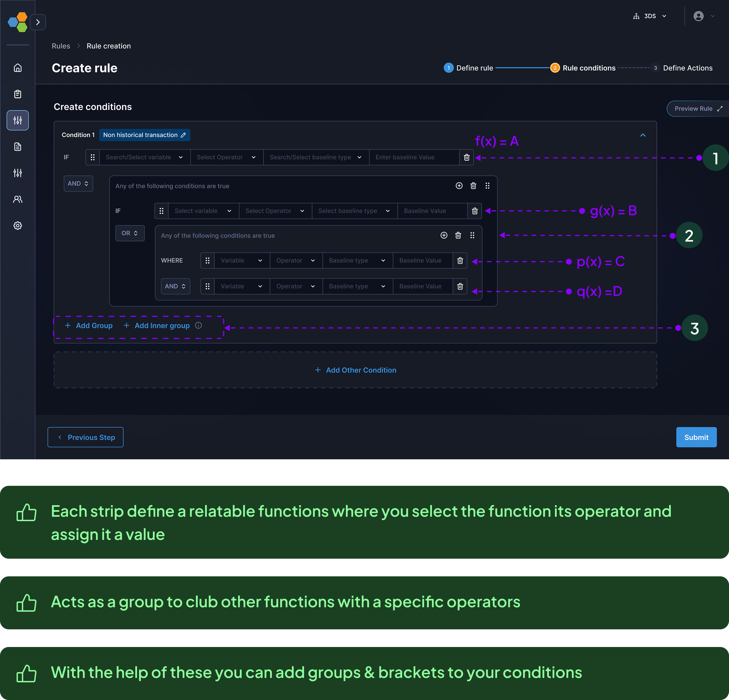Open settings gear in sidebar
Image resolution: width=729 pixels, height=700 pixels.
tap(17, 226)
